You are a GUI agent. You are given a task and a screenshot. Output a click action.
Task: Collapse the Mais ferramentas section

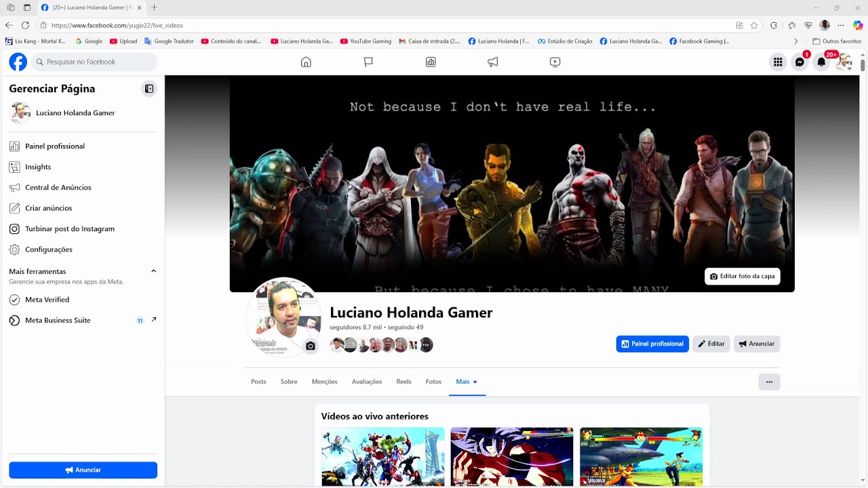[153, 271]
